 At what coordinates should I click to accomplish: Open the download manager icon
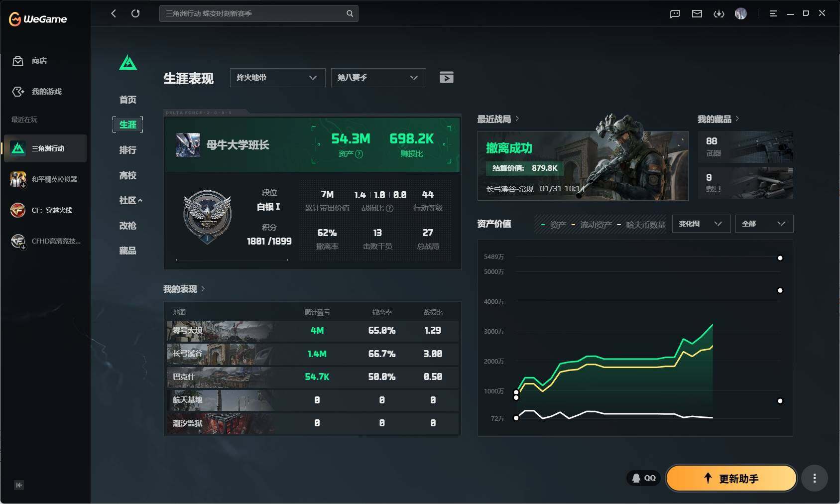pyautogui.click(x=719, y=14)
